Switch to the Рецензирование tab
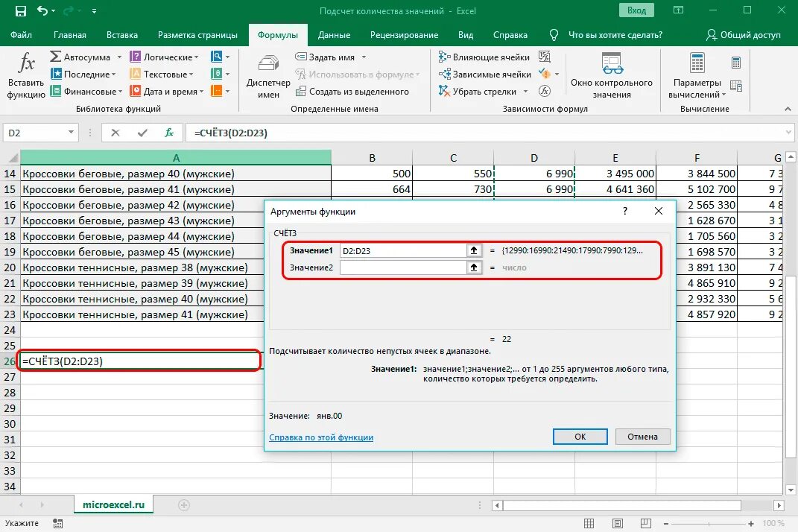The height and width of the screenshot is (532, 798). click(404, 35)
